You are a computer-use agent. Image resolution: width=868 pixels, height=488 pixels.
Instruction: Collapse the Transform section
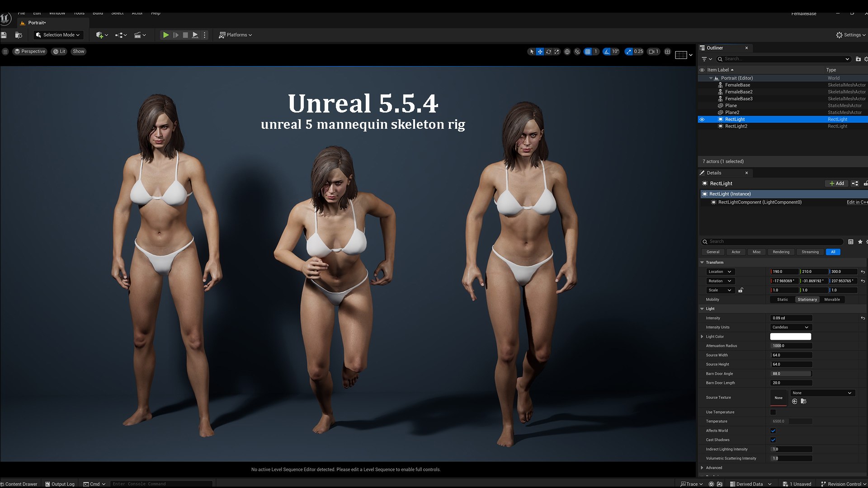702,263
